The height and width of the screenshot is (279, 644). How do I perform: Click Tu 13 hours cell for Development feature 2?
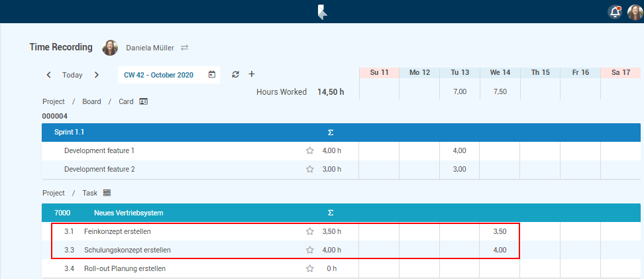tap(460, 169)
